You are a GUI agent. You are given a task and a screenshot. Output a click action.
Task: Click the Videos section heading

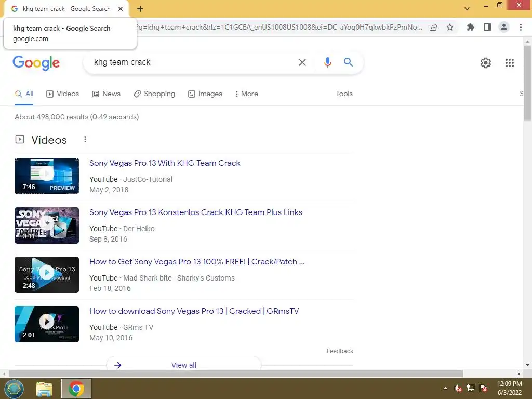49,140
